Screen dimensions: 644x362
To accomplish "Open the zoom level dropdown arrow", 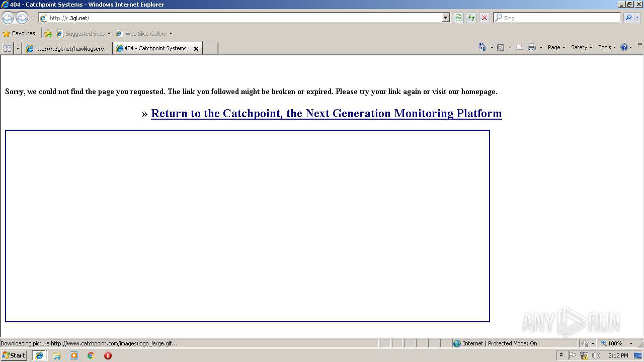I will tap(631, 343).
